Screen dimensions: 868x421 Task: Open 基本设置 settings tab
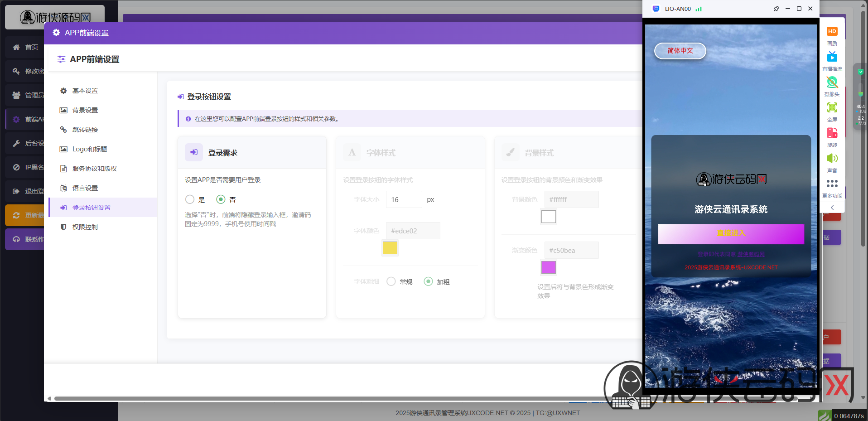point(103,91)
